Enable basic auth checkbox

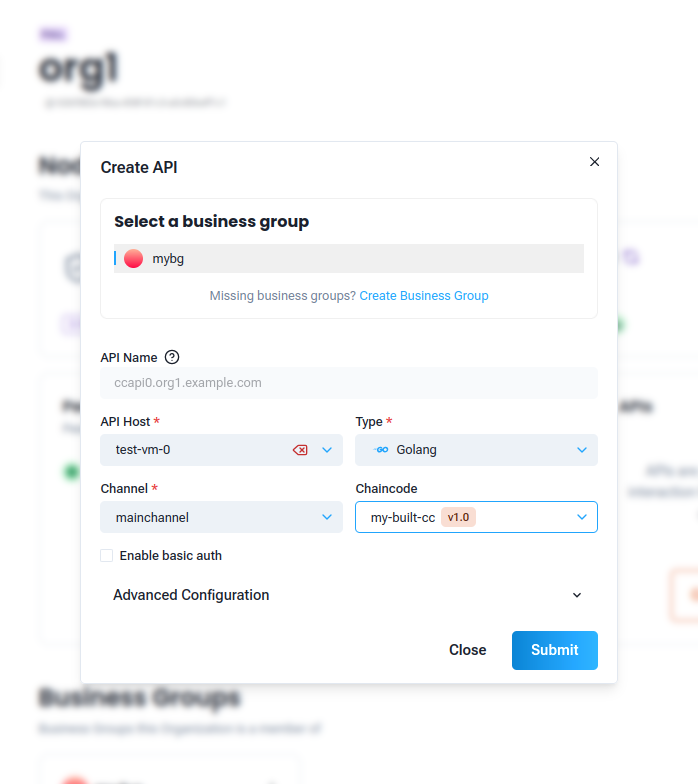[106, 556]
